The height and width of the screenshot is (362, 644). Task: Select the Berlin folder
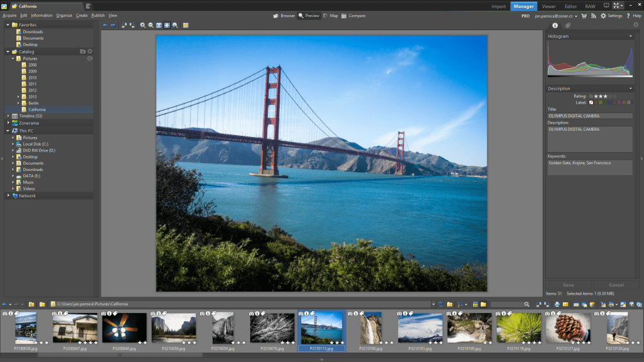pyautogui.click(x=33, y=103)
